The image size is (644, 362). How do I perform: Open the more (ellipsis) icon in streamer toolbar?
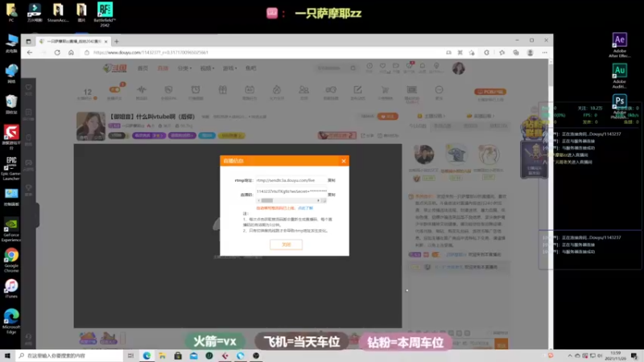439,90
